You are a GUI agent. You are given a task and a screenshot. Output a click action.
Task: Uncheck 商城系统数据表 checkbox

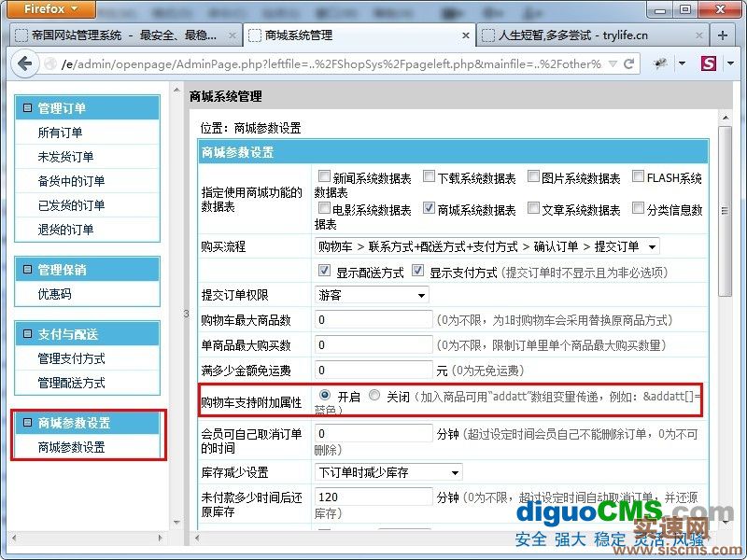click(x=430, y=208)
